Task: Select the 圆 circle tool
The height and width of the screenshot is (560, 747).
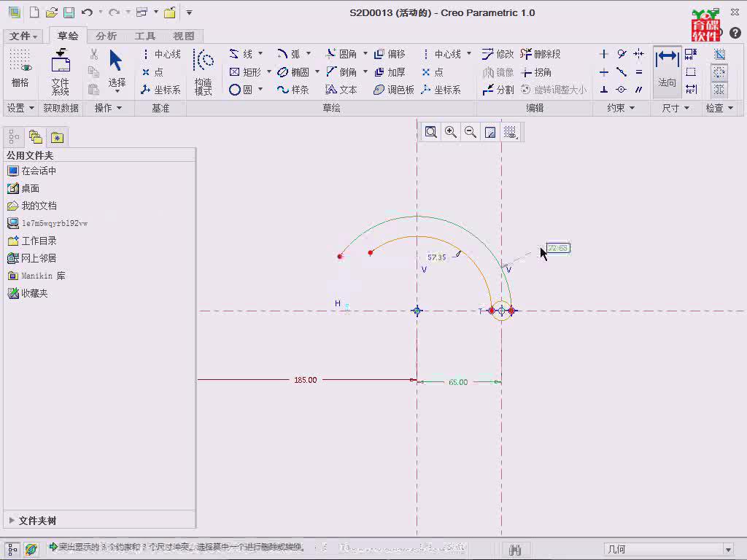Action: (241, 90)
